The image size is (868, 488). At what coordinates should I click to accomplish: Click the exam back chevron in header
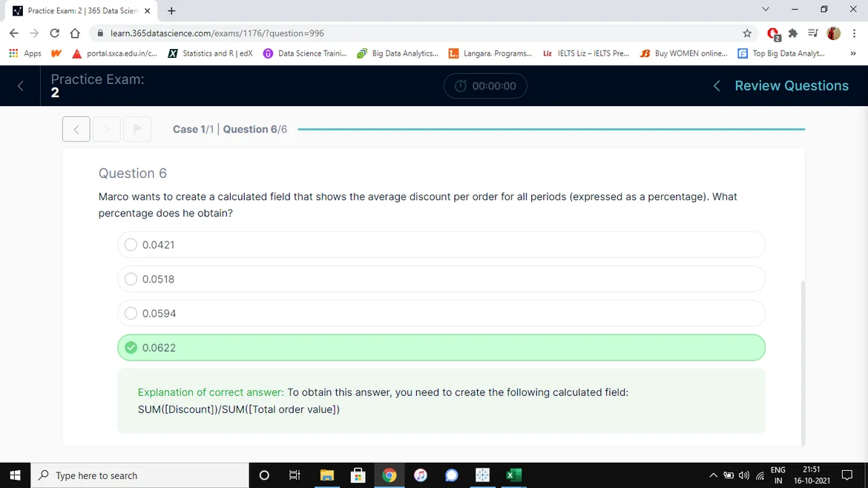[20, 86]
